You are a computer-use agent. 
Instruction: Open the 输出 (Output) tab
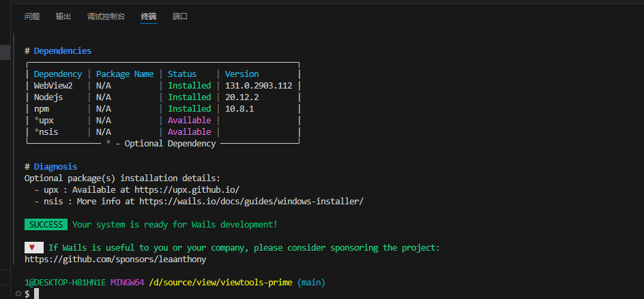point(63,16)
